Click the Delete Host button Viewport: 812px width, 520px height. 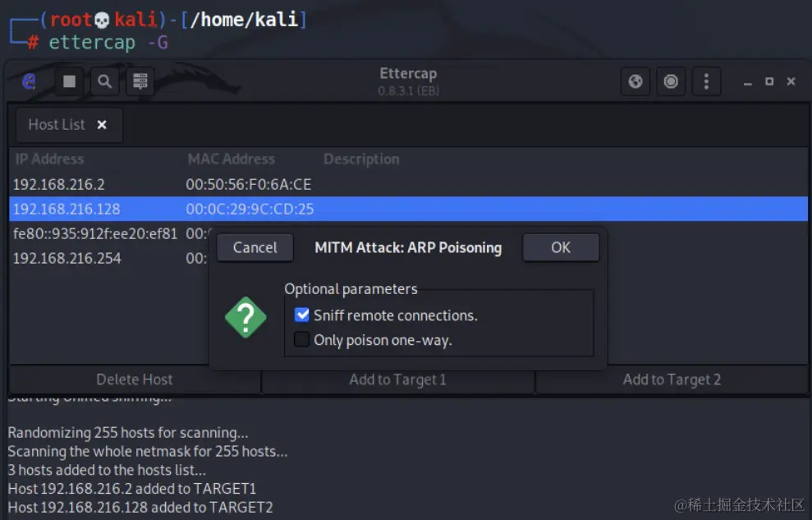(135, 380)
